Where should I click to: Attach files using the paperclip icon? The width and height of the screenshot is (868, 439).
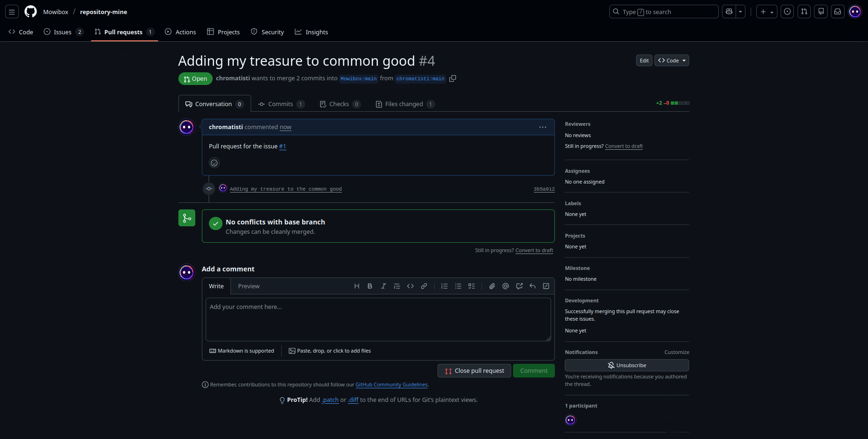[492, 286]
